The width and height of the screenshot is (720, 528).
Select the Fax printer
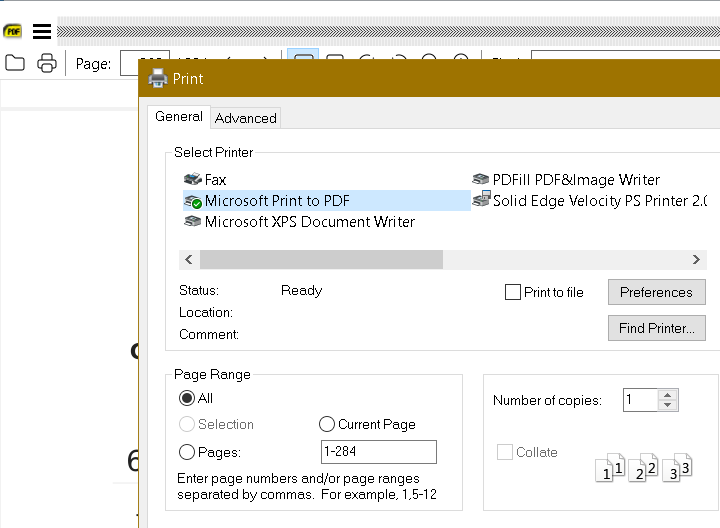205,180
